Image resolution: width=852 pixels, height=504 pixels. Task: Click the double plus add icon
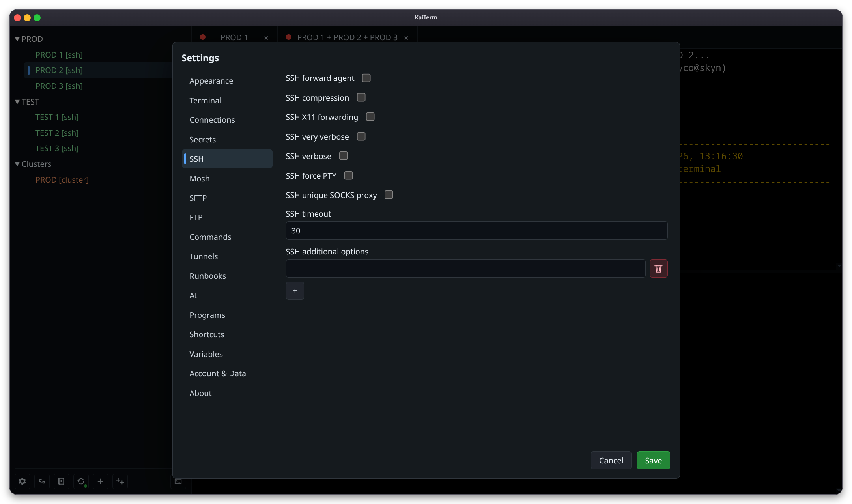[x=120, y=481]
